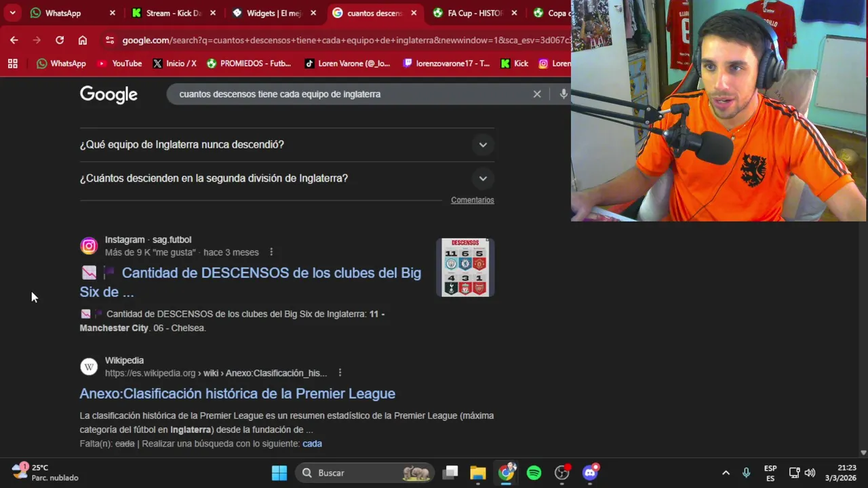The image size is (868, 488).
Task: Click page scrollbar down arrow
Action: [863, 452]
